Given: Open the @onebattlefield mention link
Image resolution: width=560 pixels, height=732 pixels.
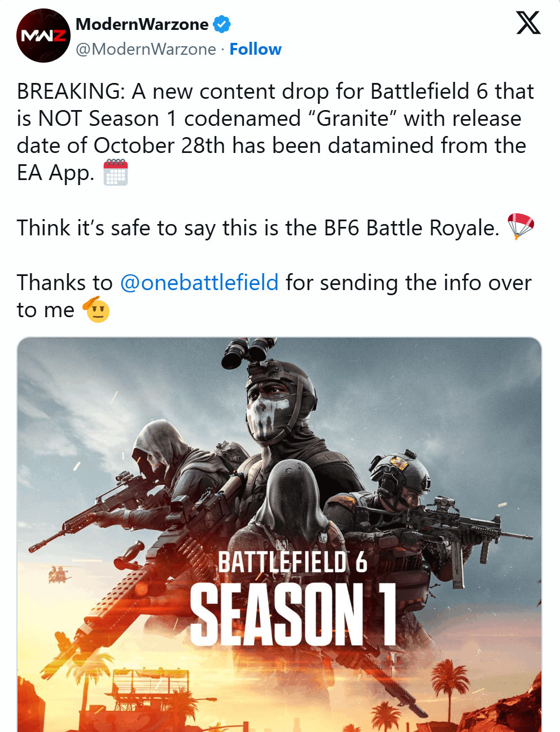Looking at the screenshot, I should click(199, 282).
